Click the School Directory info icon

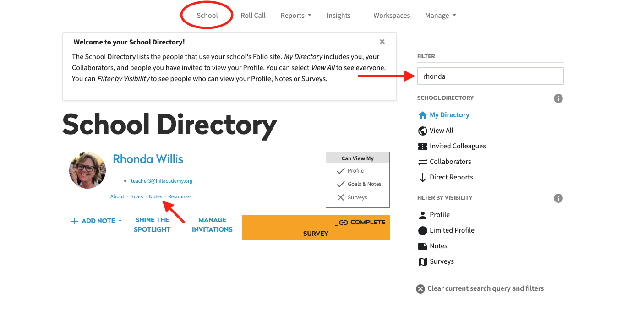click(558, 98)
